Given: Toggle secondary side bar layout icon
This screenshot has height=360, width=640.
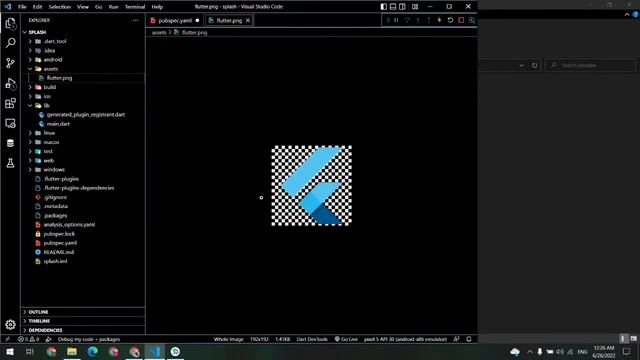Looking at the screenshot, I should coord(402,7).
